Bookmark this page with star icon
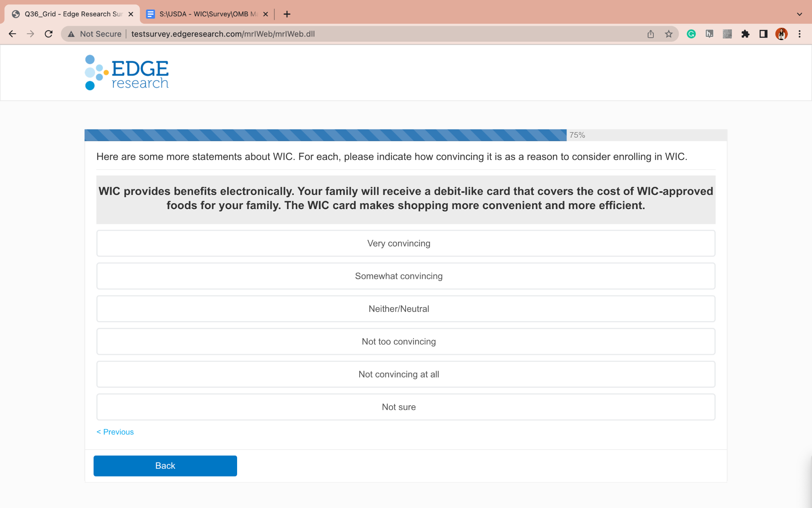 click(669, 34)
